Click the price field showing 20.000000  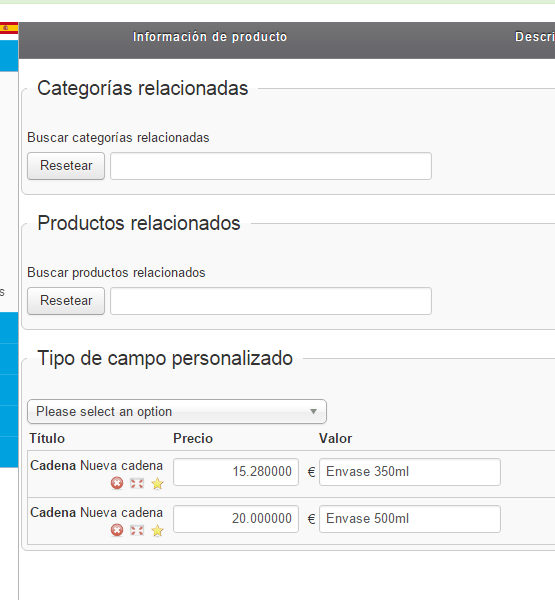pyautogui.click(x=236, y=519)
